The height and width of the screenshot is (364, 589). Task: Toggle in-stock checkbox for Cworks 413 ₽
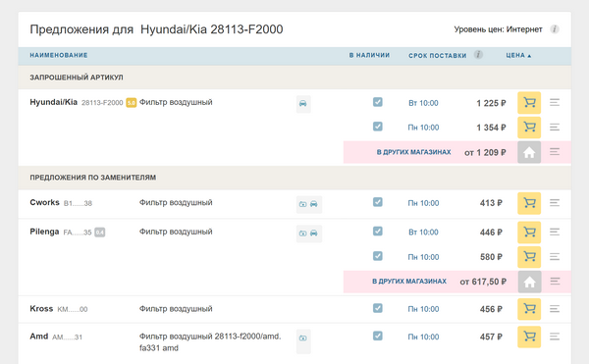point(378,202)
